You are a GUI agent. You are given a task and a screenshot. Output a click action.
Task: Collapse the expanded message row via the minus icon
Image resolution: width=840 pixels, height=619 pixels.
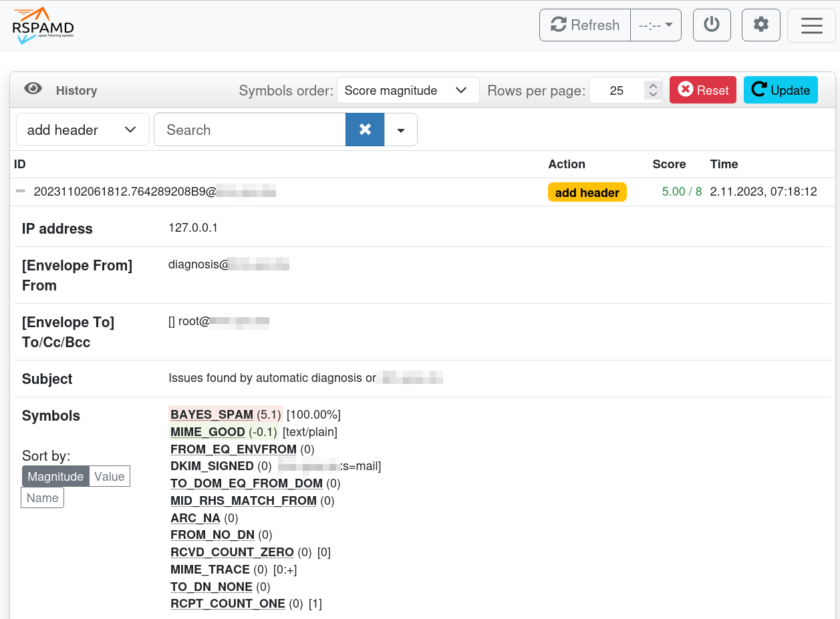20,191
